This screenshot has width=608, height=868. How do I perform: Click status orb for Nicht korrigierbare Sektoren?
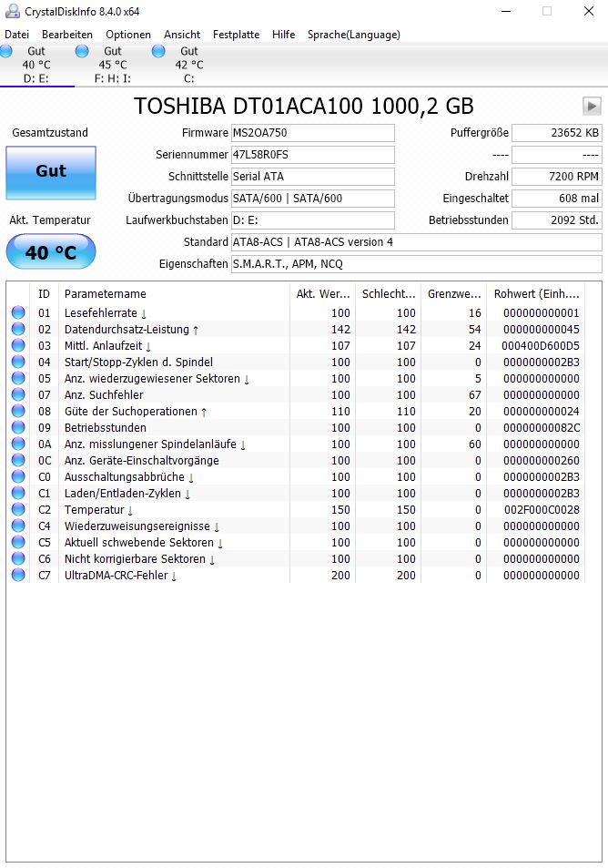coord(18,558)
